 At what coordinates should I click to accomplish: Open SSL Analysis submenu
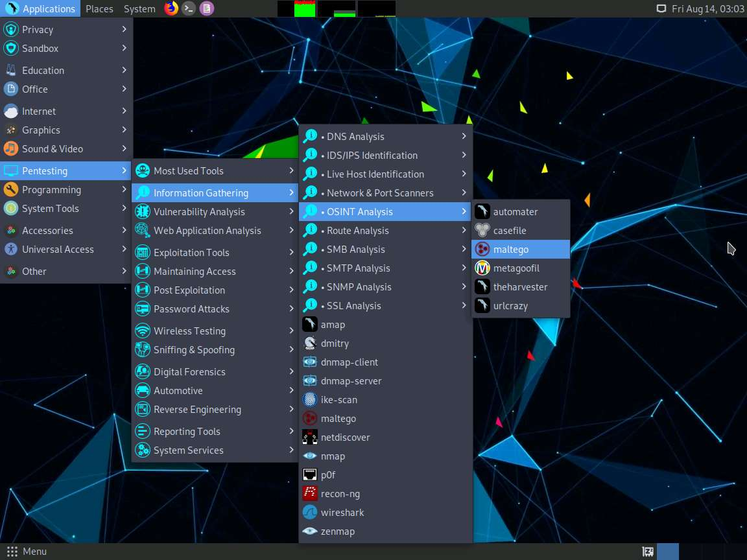[385, 306]
